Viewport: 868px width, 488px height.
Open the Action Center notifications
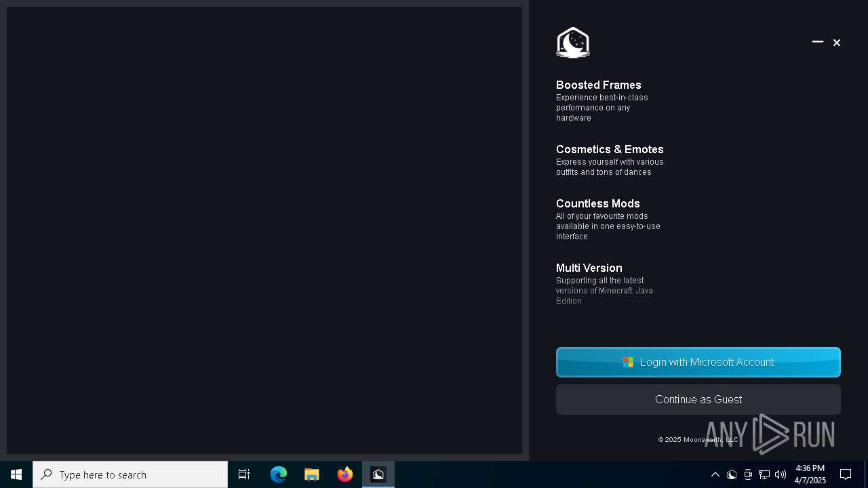846,474
